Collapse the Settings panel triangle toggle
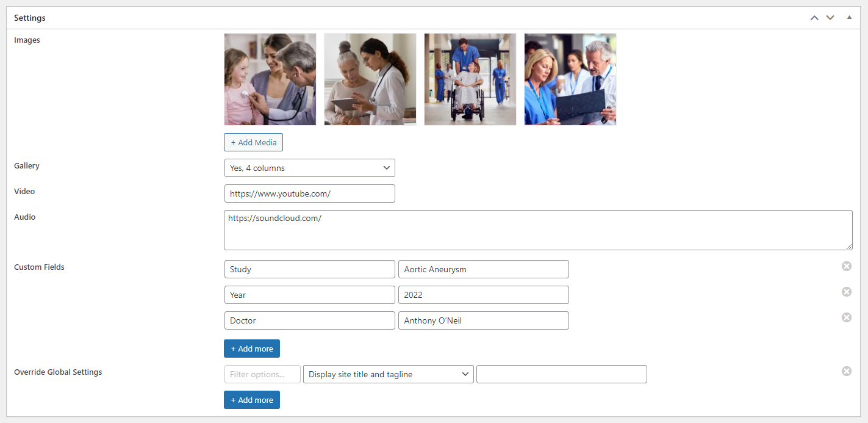 click(849, 18)
